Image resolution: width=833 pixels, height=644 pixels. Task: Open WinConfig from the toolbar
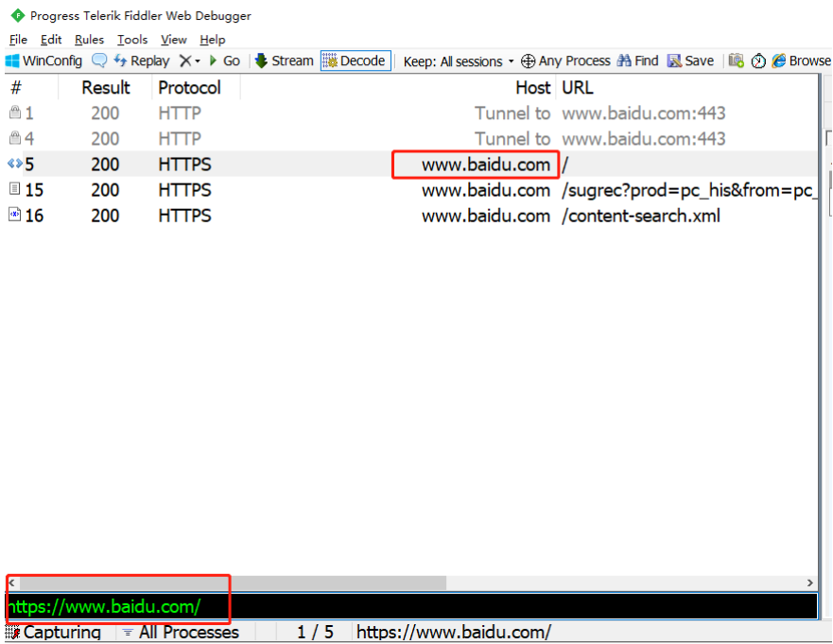click(44, 61)
